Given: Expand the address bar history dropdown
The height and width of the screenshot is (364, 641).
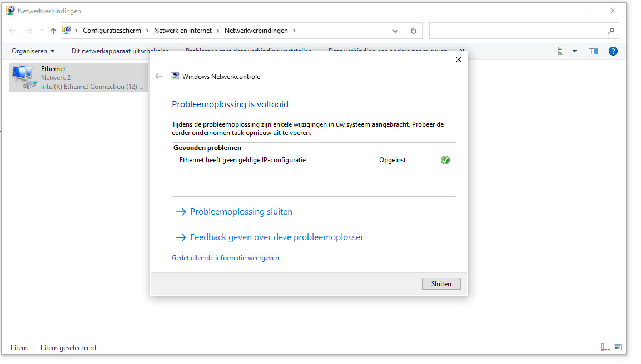Looking at the screenshot, I should click(395, 31).
